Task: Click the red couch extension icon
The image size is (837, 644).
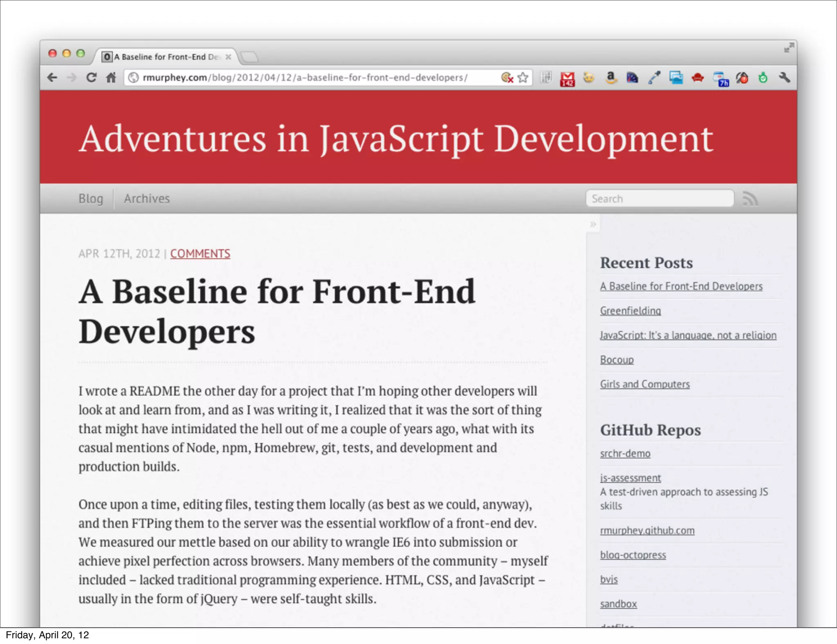Action: pos(698,77)
